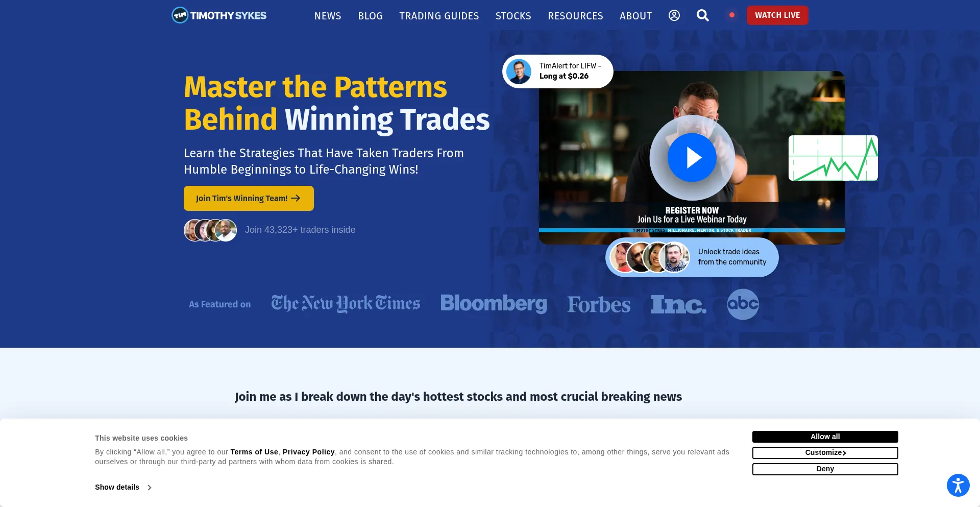Click the green stock chart graphic
This screenshot has height=507, width=980.
[x=833, y=158]
